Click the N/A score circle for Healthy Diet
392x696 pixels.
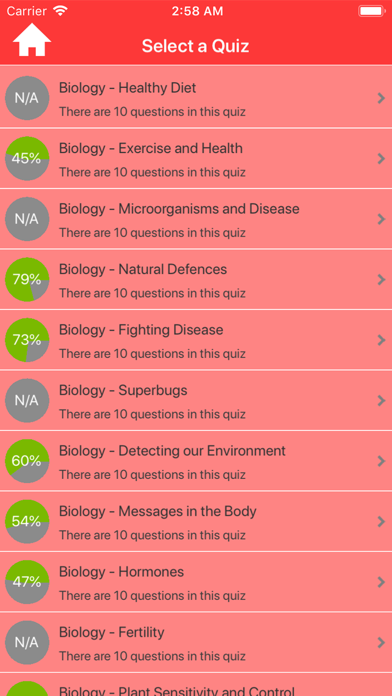pyautogui.click(x=27, y=98)
